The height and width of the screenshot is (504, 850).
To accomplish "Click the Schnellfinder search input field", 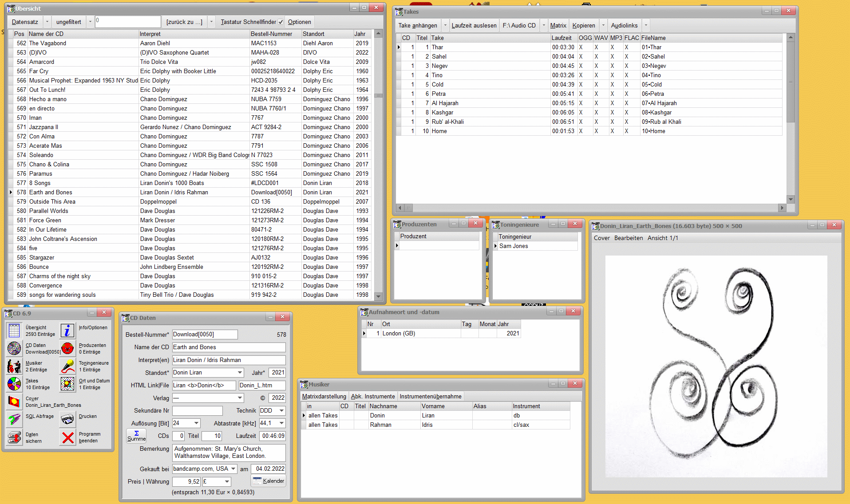I will 128,22.
